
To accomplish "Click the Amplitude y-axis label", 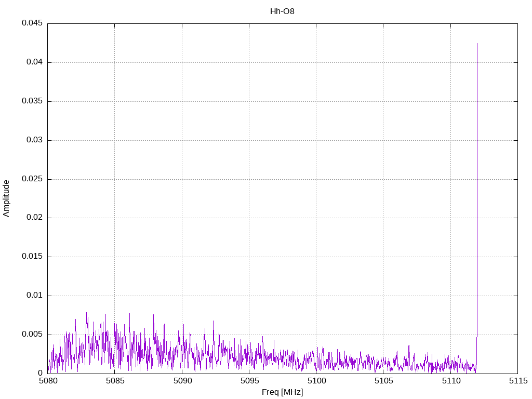I will click(6, 198).
